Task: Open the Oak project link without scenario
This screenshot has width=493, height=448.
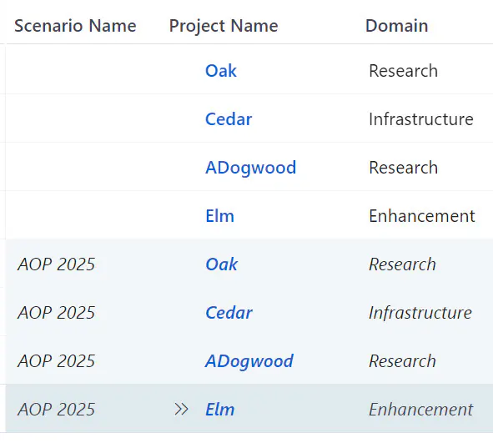Action: [x=221, y=70]
